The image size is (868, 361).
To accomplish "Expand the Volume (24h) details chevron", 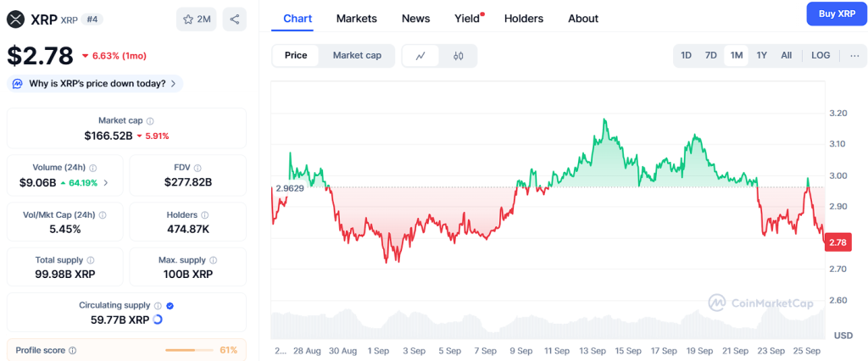I will [106, 182].
